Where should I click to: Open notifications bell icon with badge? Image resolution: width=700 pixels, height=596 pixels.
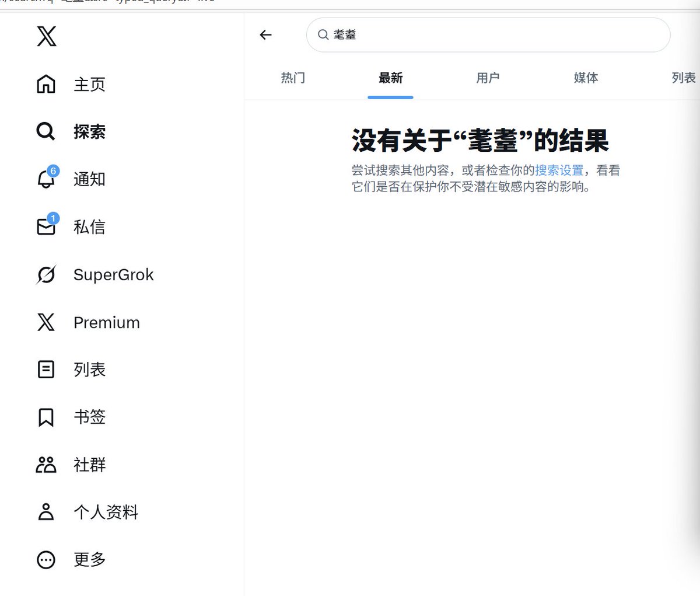pyautogui.click(x=46, y=179)
